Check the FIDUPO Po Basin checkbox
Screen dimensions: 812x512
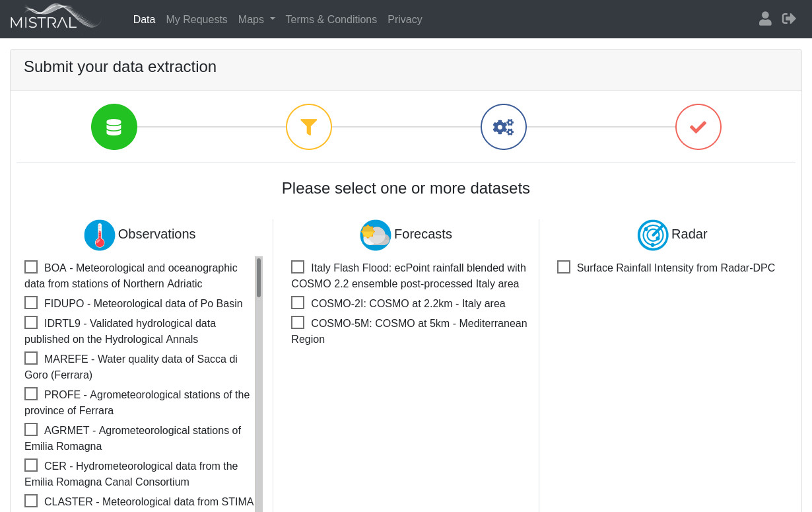pos(31,303)
